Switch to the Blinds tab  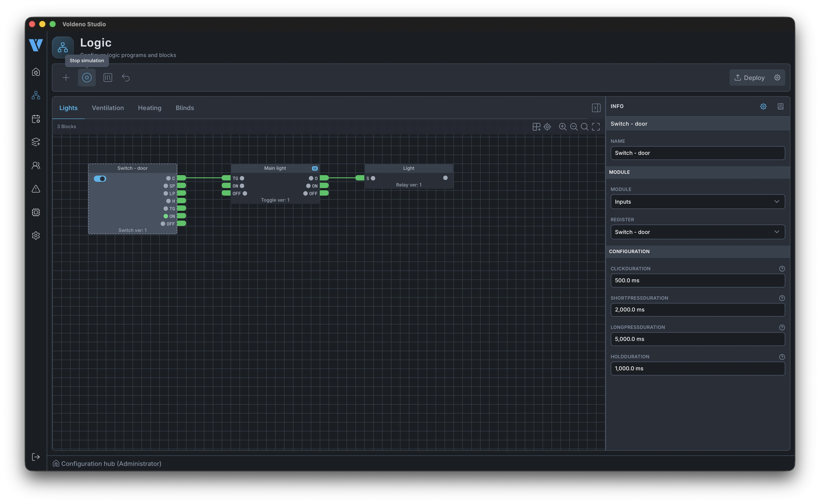click(185, 108)
